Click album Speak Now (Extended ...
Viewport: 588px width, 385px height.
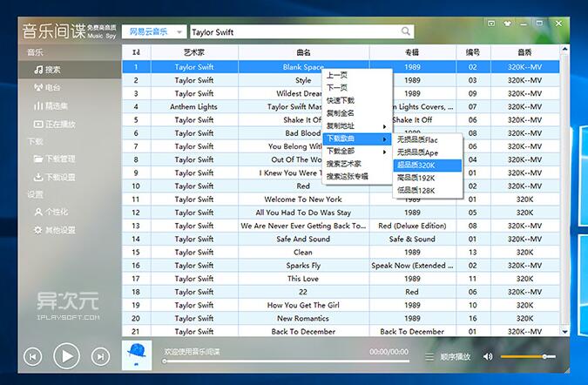[x=413, y=266]
